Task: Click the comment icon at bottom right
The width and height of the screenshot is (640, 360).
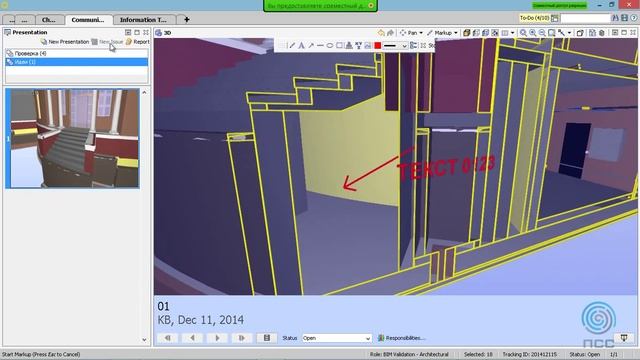Action: pos(624,338)
